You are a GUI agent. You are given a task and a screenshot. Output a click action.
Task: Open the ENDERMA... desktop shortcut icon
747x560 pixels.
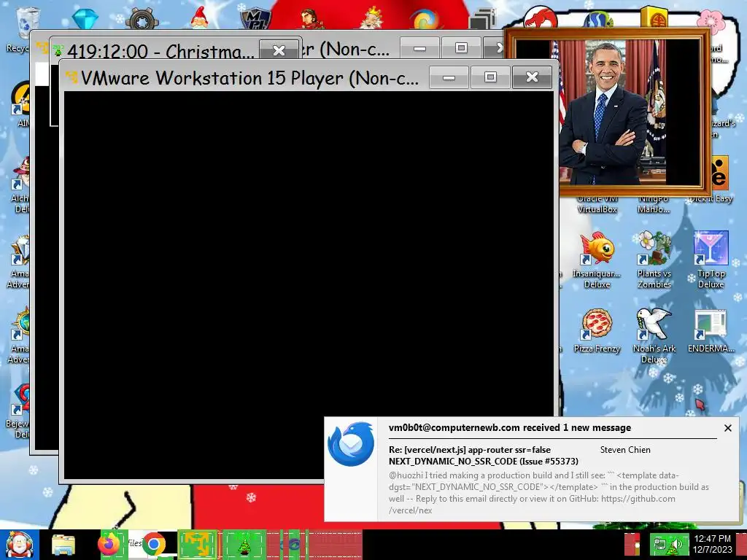711,324
